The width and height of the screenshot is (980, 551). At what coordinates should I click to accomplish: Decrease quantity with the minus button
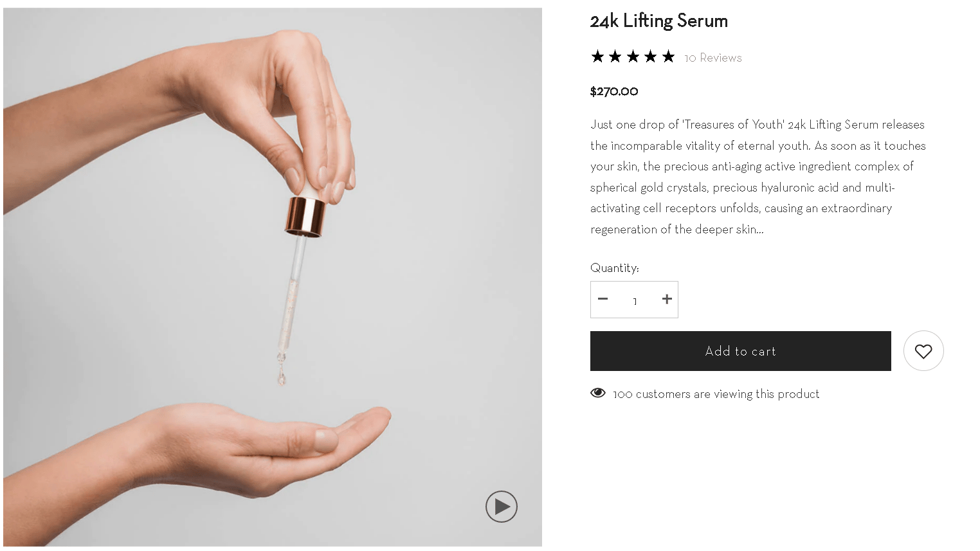tap(603, 299)
